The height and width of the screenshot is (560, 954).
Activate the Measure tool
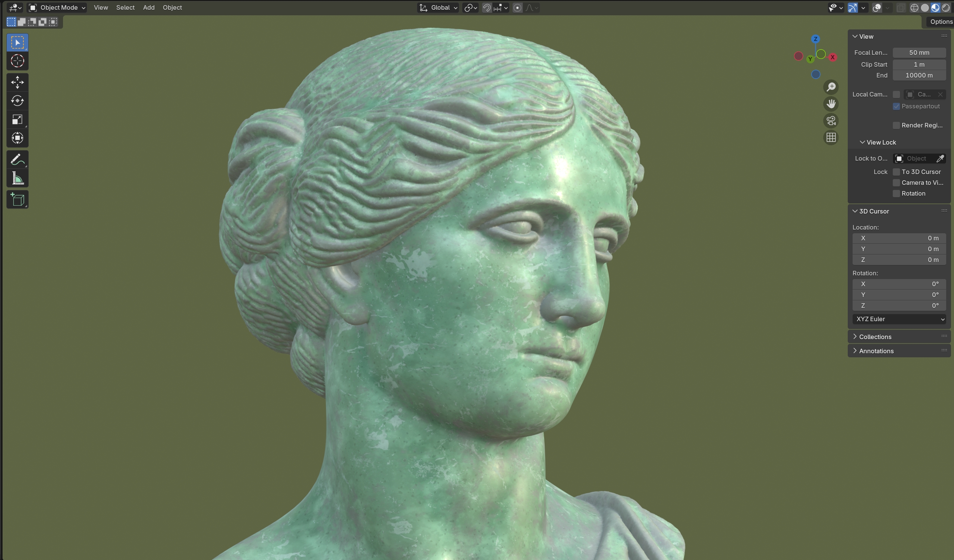(18, 178)
